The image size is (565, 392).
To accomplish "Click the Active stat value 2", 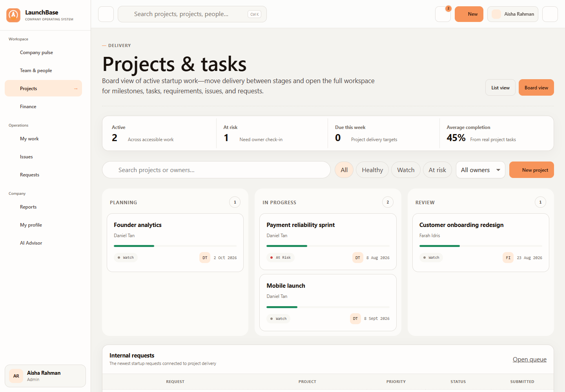I will [115, 138].
